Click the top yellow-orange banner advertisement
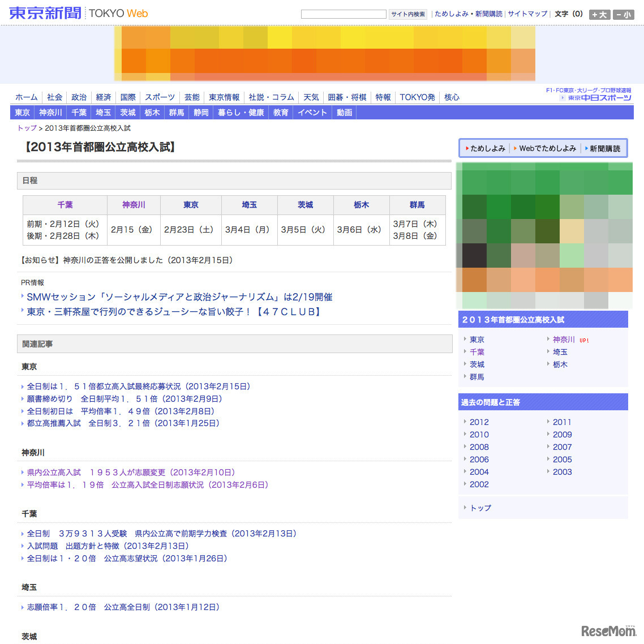 click(324, 54)
